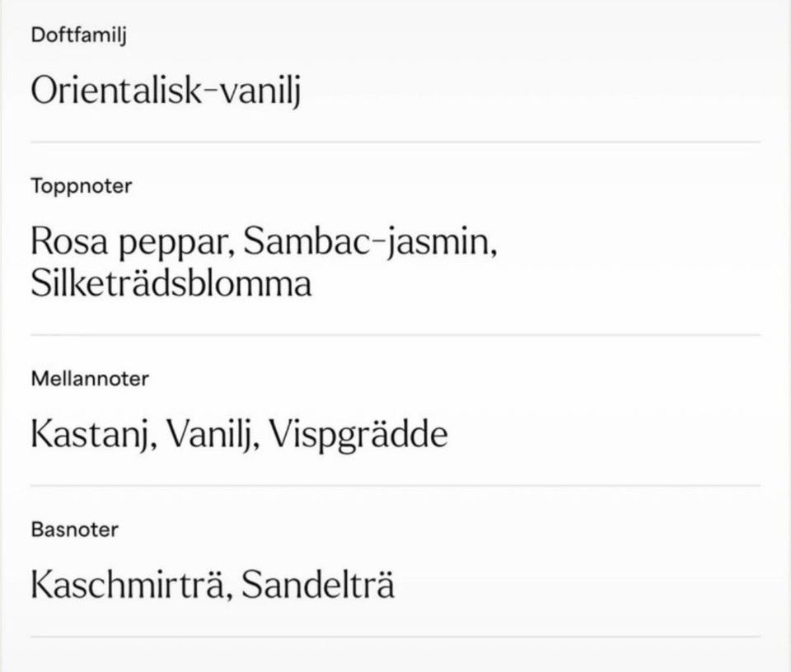Click the Silketrädsblomma top note

pyautogui.click(x=171, y=283)
